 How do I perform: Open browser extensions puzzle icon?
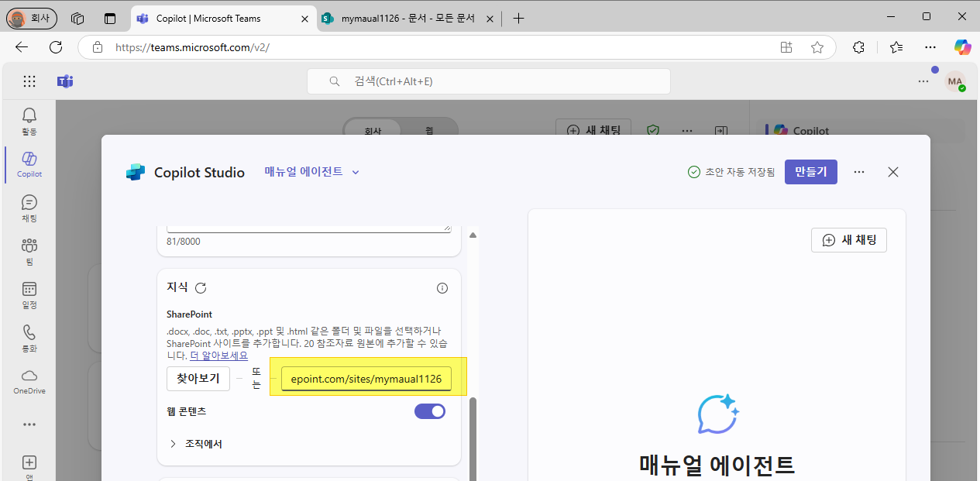pyautogui.click(x=858, y=47)
